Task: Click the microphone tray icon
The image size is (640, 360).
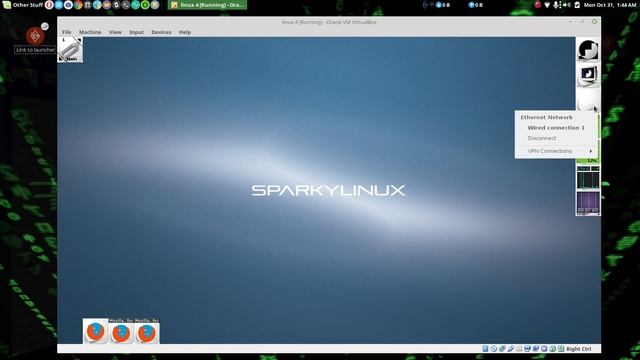Action: click(x=556, y=5)
